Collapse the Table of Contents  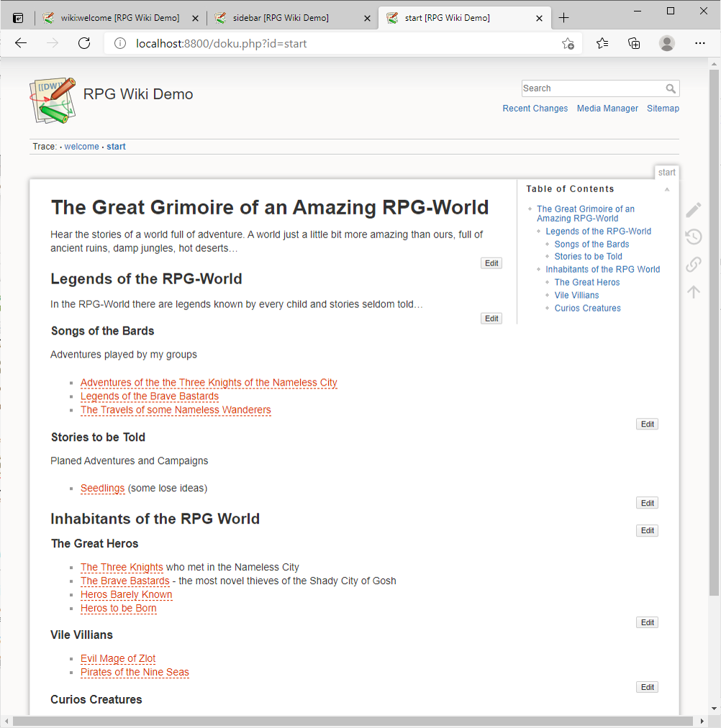click(667, 189)
